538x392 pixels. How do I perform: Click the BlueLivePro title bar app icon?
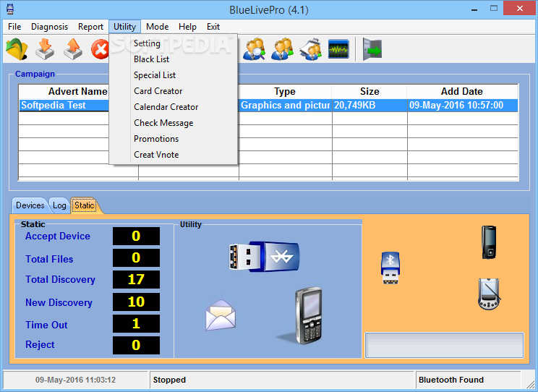click(x=10, y=9)
